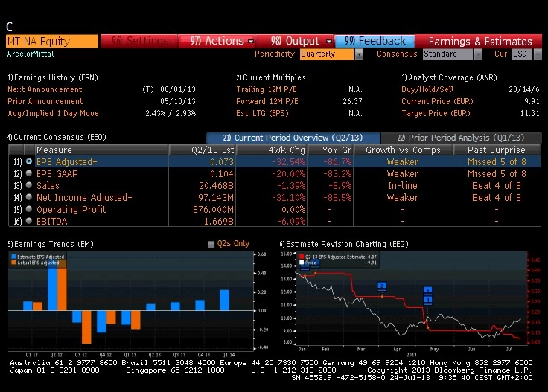Image resolution: width=548 pixels, height=392 pixels.
Task: Select the EPS GAAP radio button
Action: point(29,173)
